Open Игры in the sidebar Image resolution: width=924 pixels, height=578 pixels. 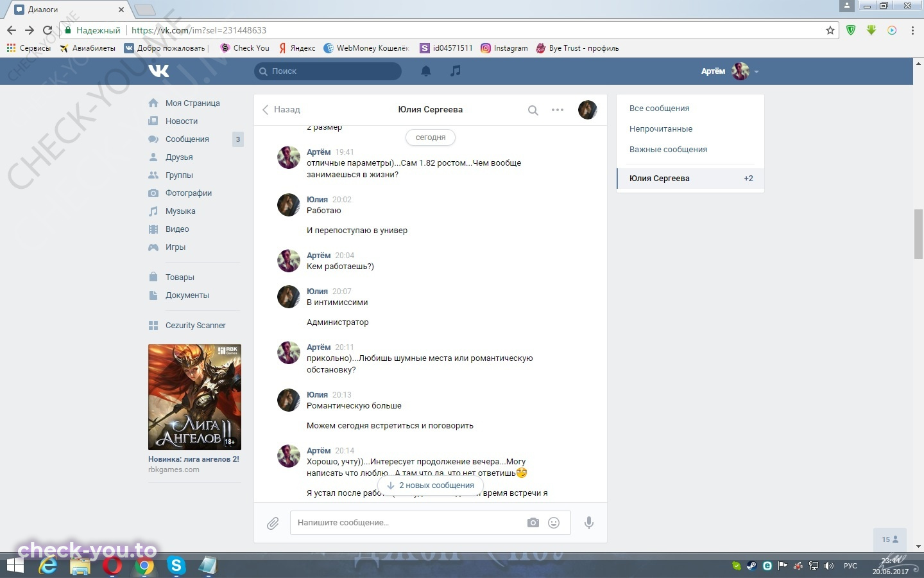175,247
